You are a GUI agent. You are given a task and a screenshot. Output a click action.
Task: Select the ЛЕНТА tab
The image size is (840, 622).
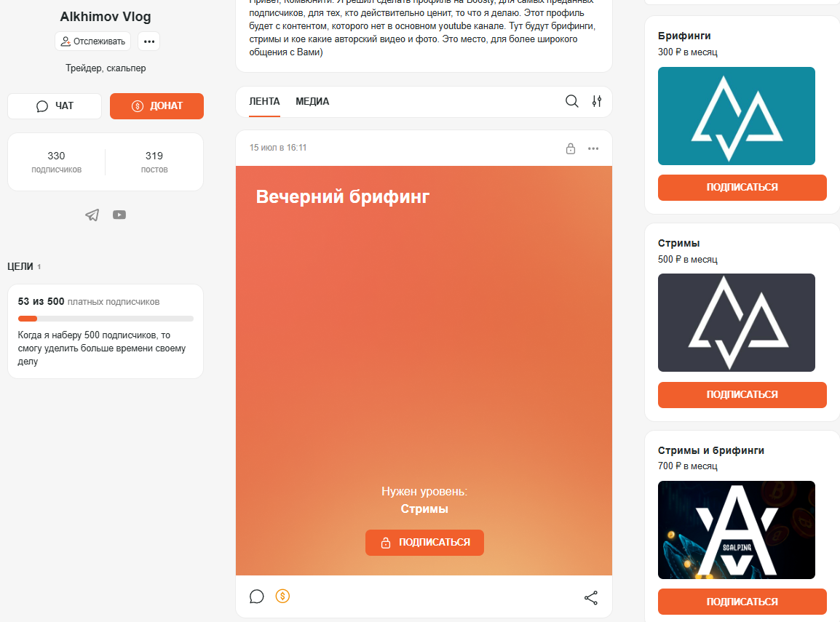point(264,101)
